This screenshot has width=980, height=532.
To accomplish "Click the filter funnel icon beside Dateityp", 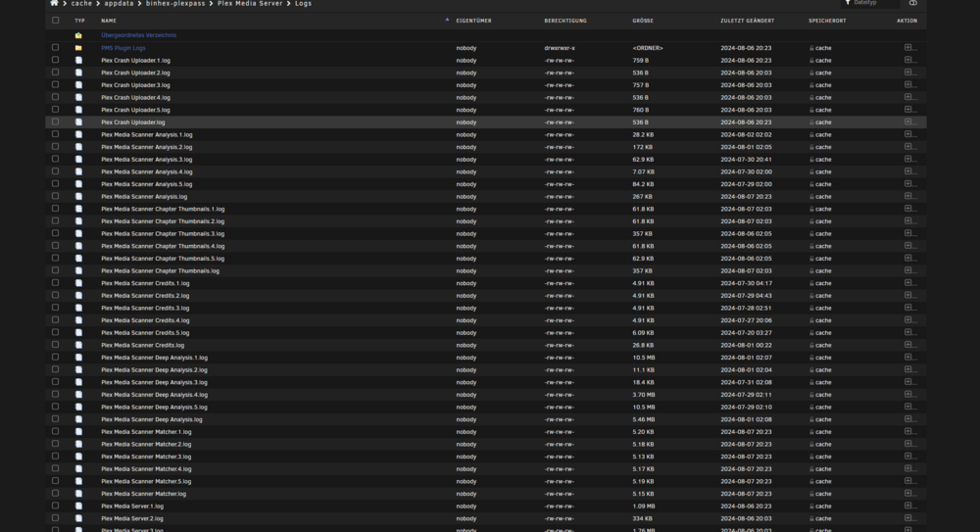I will click(848, 3).
